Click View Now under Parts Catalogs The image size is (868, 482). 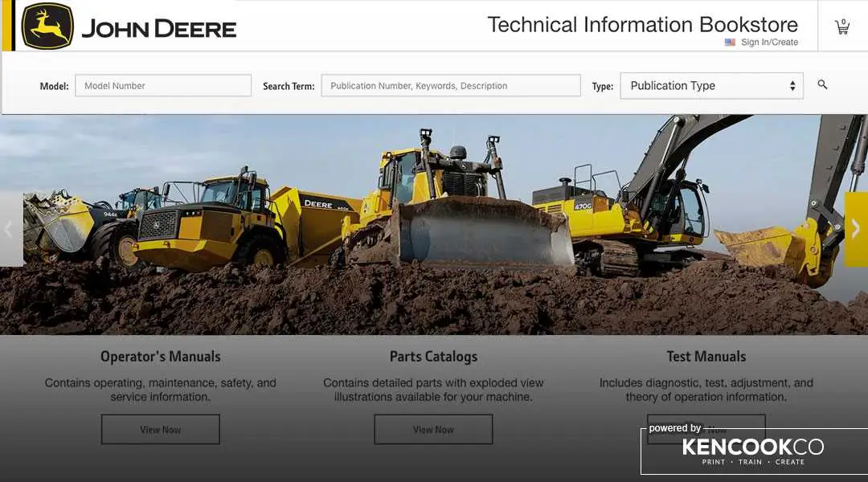(x=433, y=430)
